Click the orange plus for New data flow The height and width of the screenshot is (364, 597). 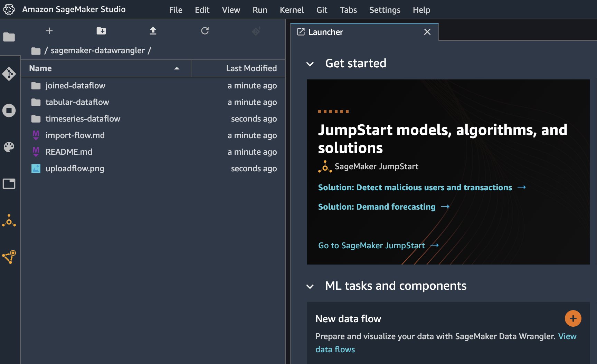pyautogui.click(x=573, y=318)
